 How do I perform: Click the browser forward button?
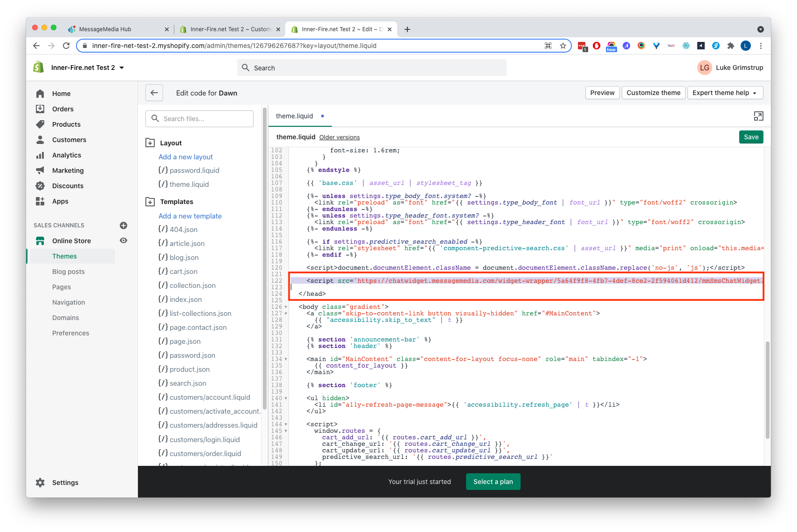(51, 46)
